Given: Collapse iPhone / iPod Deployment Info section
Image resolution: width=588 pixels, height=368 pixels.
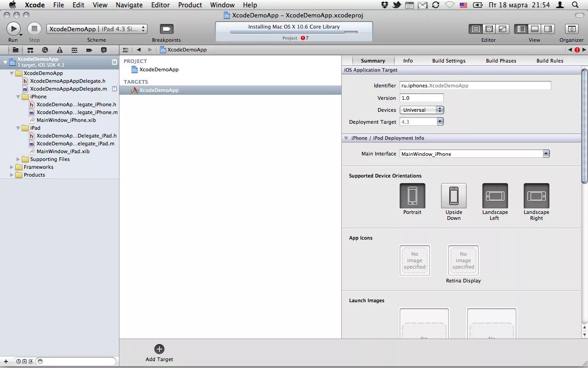Looking at the screenshot, I should (x=346, y=138).
